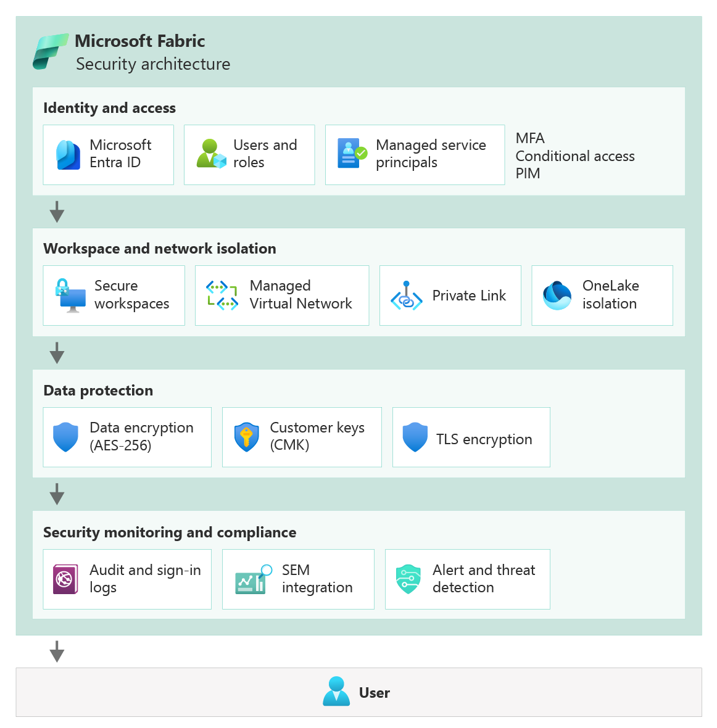The height and width of the screenshot is (728, 717).
Task: Click the Secure workspaces monitor lock icon
Action: 70,296
